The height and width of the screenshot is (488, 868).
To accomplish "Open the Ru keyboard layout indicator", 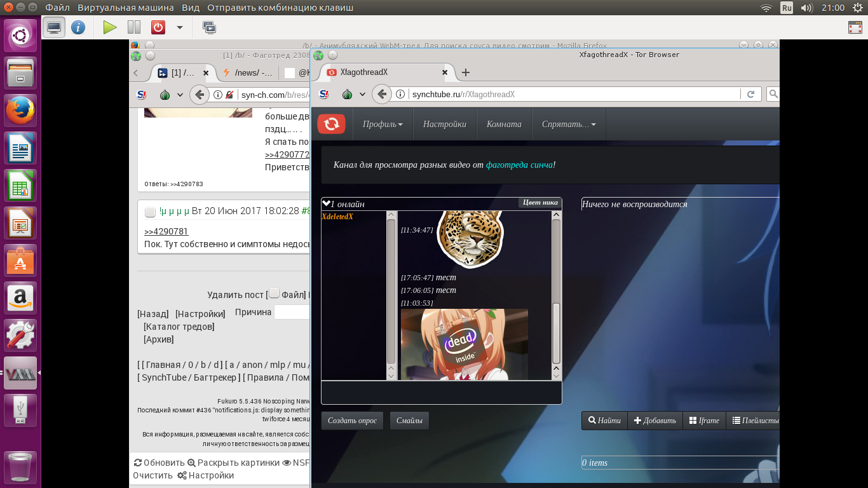I will (787, 8).
